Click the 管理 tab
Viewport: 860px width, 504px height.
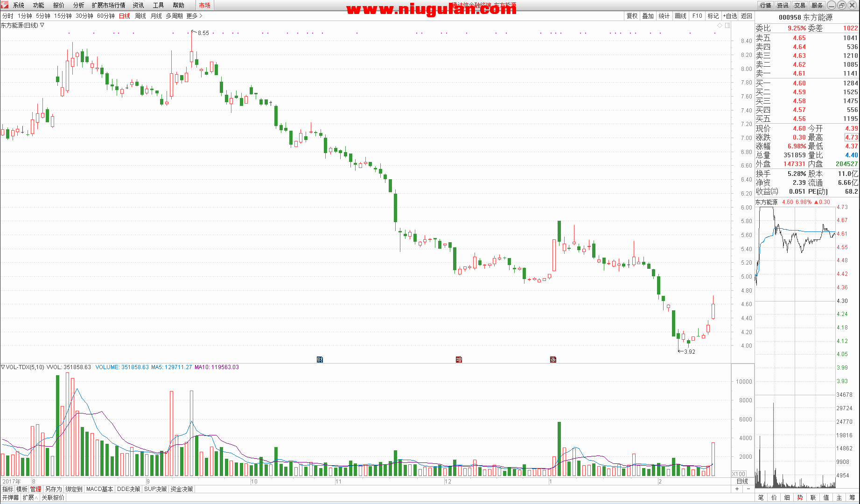pos(36,489)
